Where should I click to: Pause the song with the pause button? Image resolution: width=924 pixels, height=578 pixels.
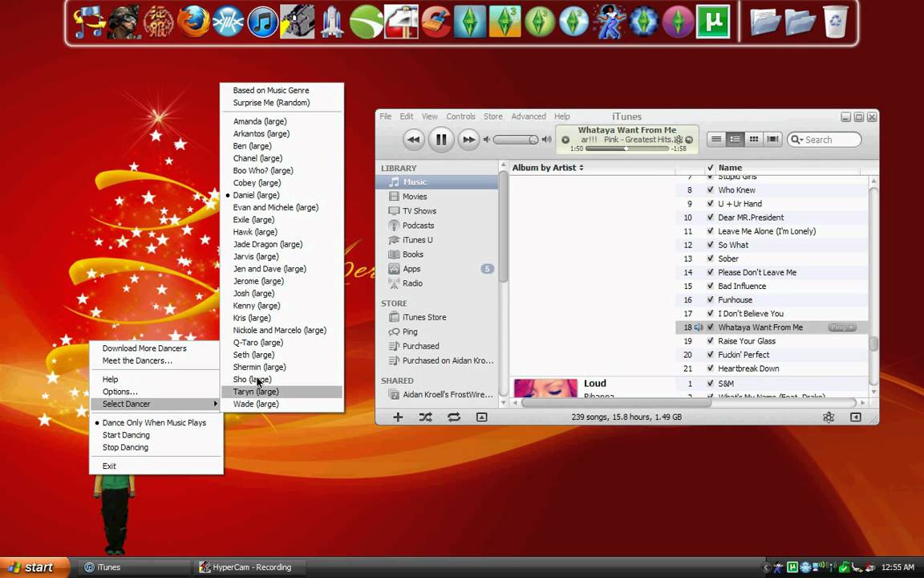tap(441, 140)
